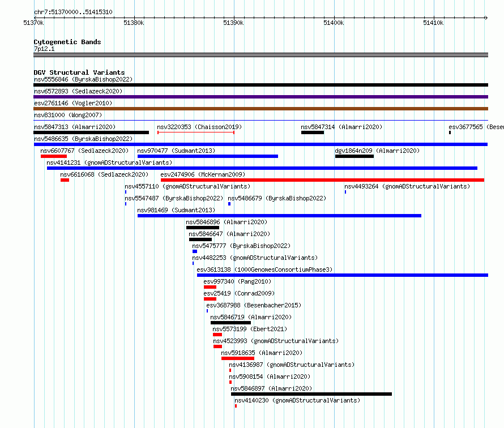Image resolution: width=504 pixels, height=428 pixels.
Task: Click the black nsv5846896 feature bar
Action: (x=203, y=228)
